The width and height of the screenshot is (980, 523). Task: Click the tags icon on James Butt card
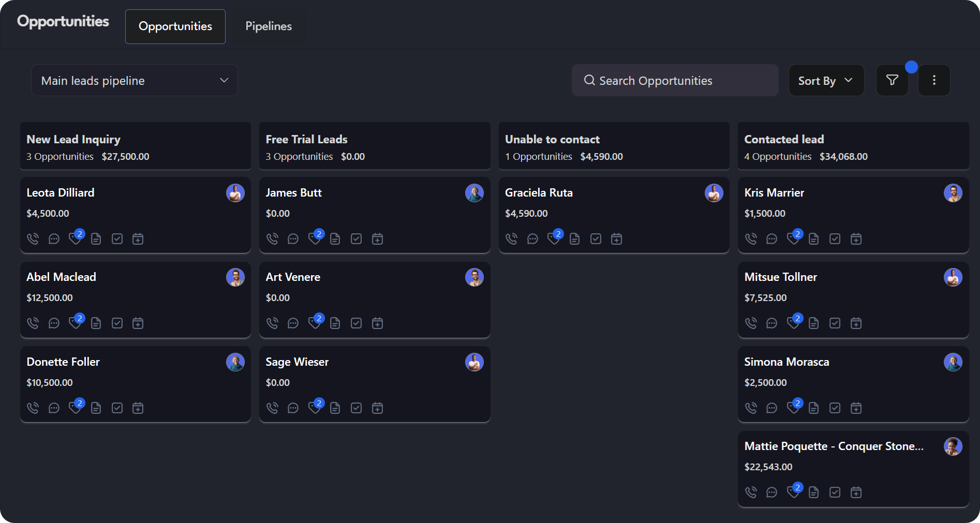pos(315,238)
